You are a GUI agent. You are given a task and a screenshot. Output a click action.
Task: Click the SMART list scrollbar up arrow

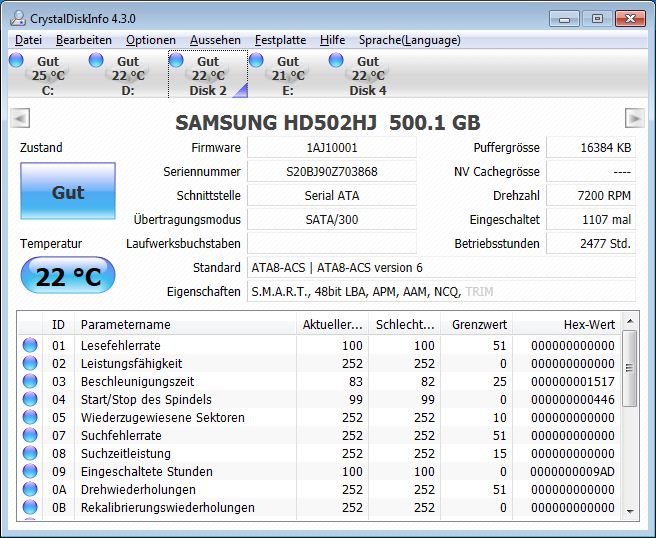click(630, 321)
